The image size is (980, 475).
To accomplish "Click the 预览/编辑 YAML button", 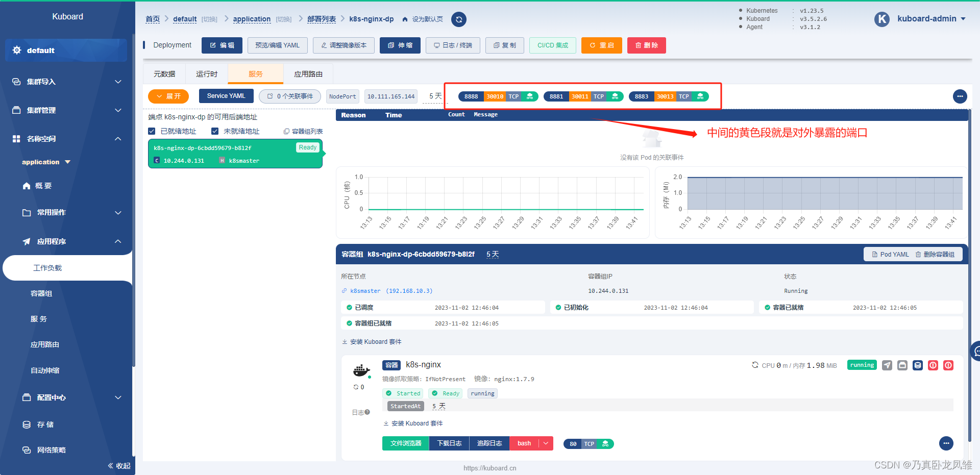I will click(x=278, y=45).
